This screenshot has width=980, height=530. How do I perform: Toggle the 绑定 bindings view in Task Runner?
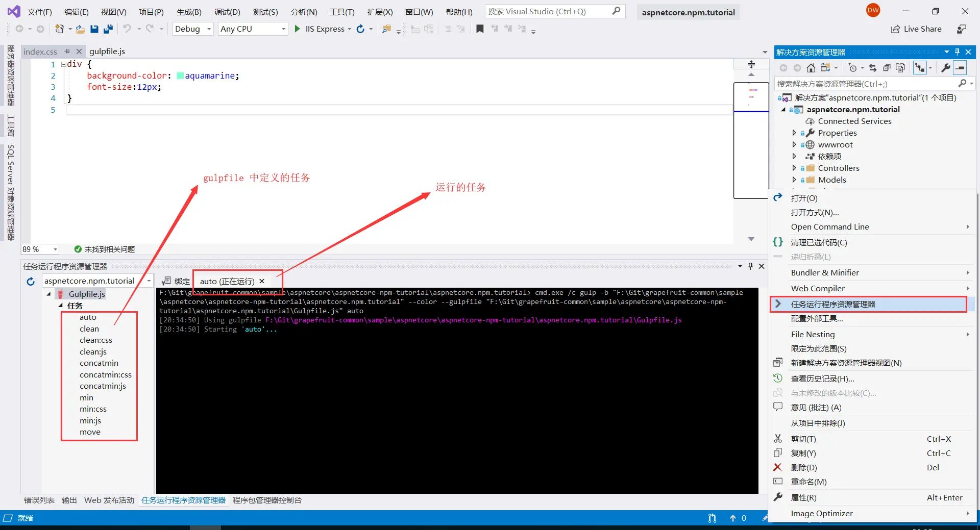[x=176, y=281]
